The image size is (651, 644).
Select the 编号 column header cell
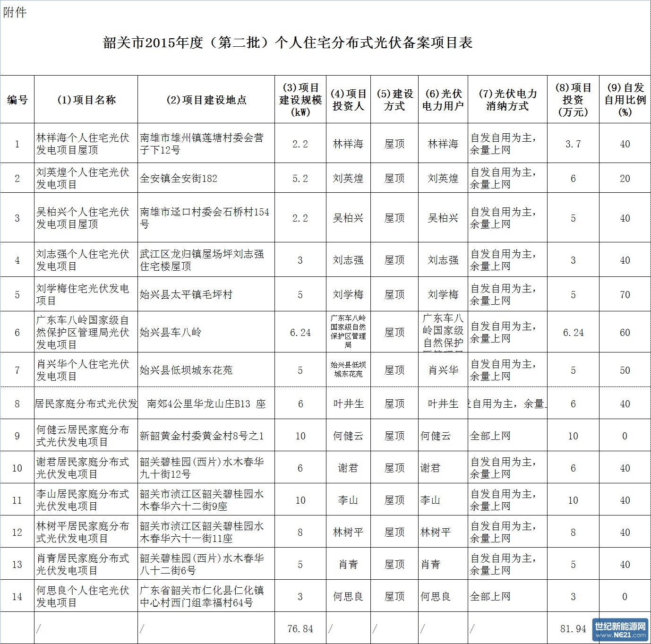click(x=17, y=100)
